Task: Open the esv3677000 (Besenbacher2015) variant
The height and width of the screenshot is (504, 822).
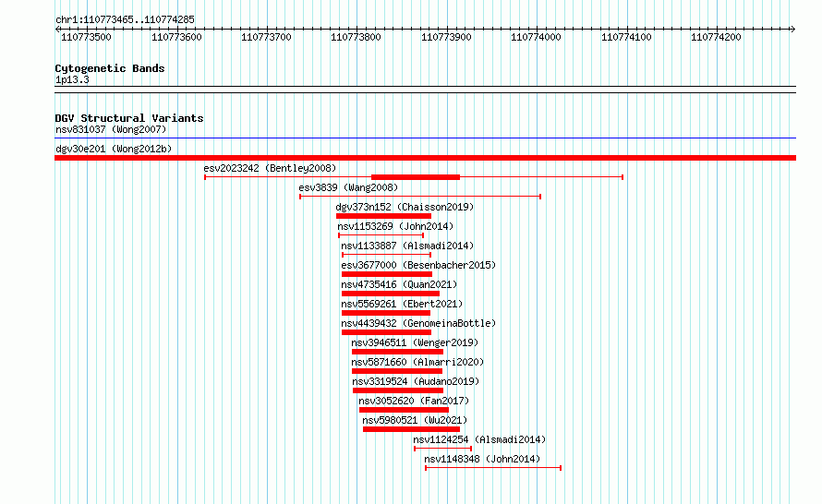Action: (417, 265)
